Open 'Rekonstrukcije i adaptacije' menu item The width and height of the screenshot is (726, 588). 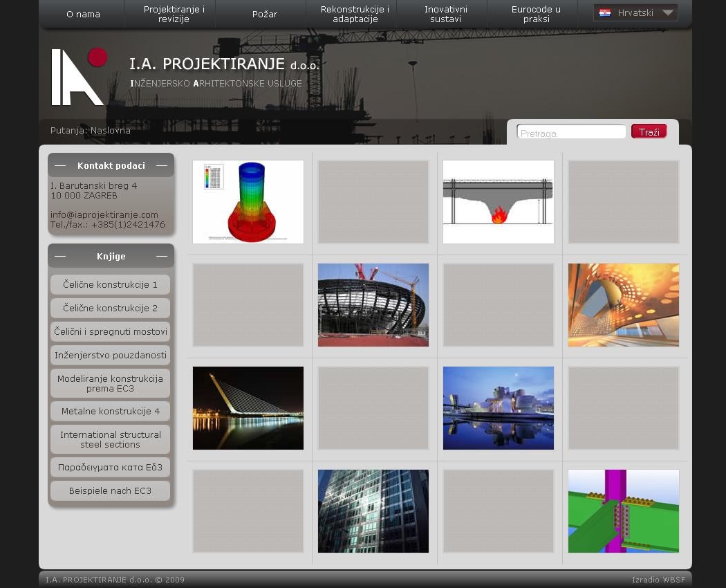355,15
